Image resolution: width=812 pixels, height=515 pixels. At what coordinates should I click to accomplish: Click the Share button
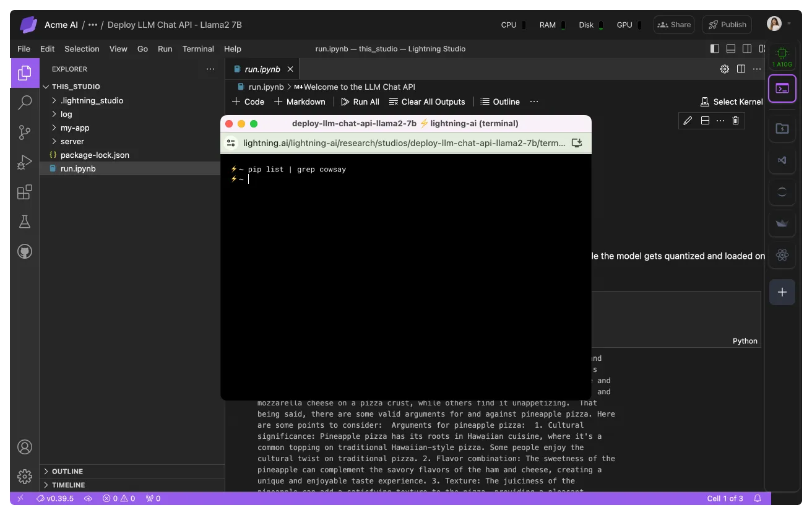tap(674, 25)
